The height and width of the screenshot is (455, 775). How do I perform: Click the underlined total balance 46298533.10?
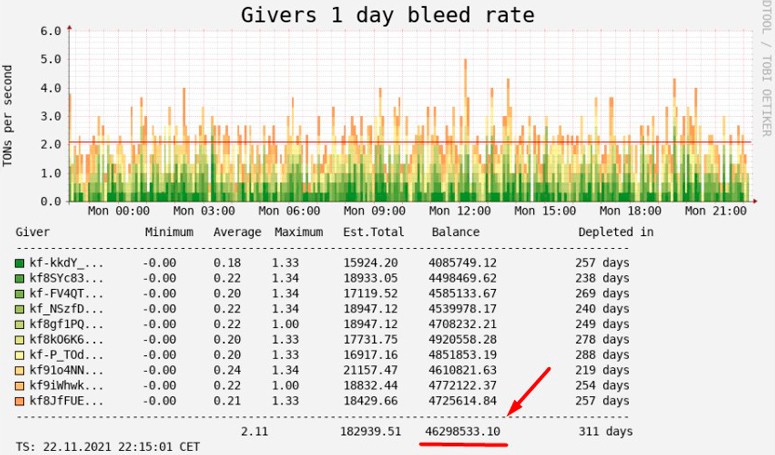464,431
